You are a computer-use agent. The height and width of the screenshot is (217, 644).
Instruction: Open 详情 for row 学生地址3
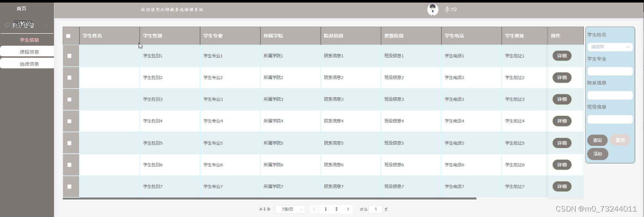(562, 99)
